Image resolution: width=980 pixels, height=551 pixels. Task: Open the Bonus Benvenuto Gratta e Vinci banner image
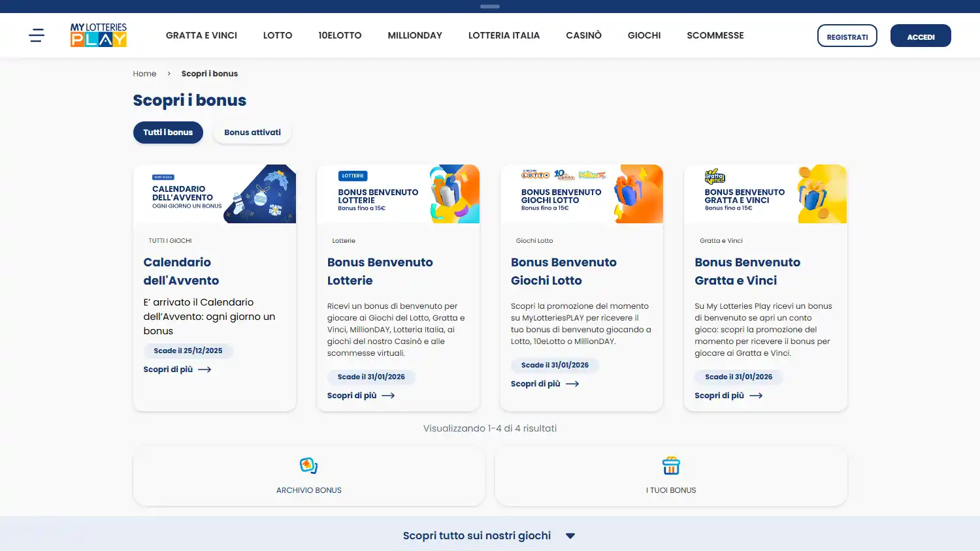pyautogui.click(x=765, y=194)
